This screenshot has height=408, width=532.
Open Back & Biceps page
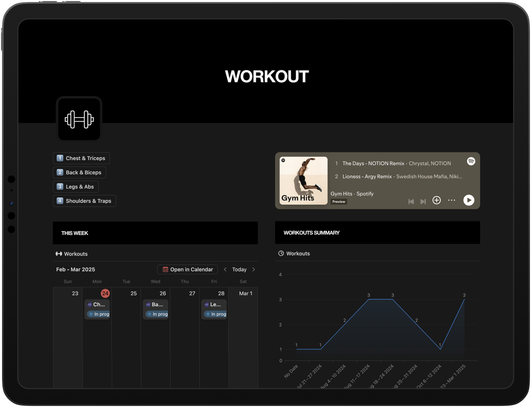coord(80,173)
